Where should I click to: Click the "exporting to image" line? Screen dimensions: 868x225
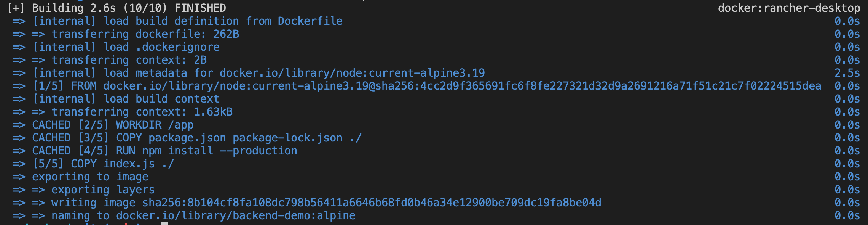tap(90, 177)
